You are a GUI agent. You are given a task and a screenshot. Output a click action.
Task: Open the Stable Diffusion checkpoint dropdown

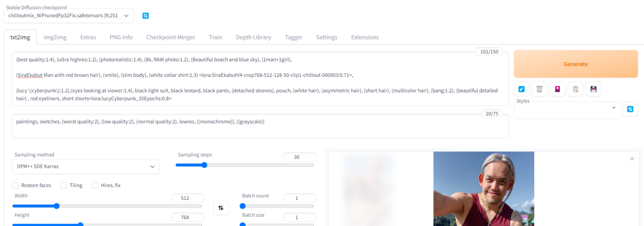[x=69, y=15]
